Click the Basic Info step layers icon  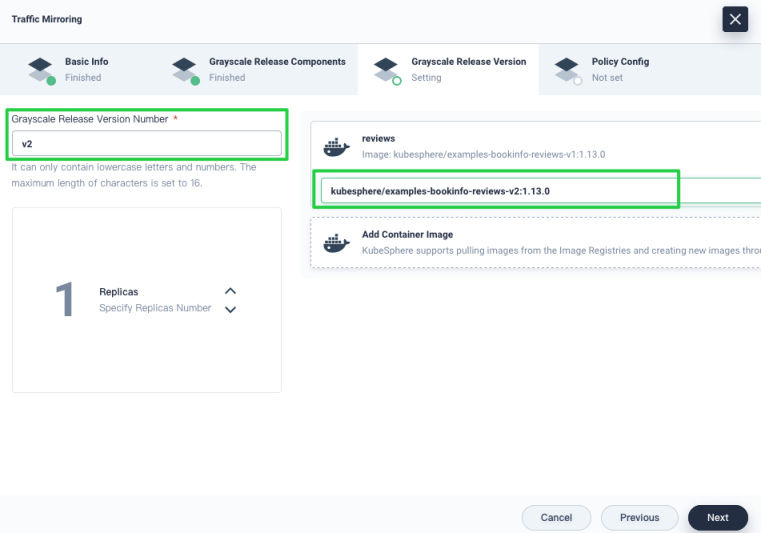tap(40, 69)
